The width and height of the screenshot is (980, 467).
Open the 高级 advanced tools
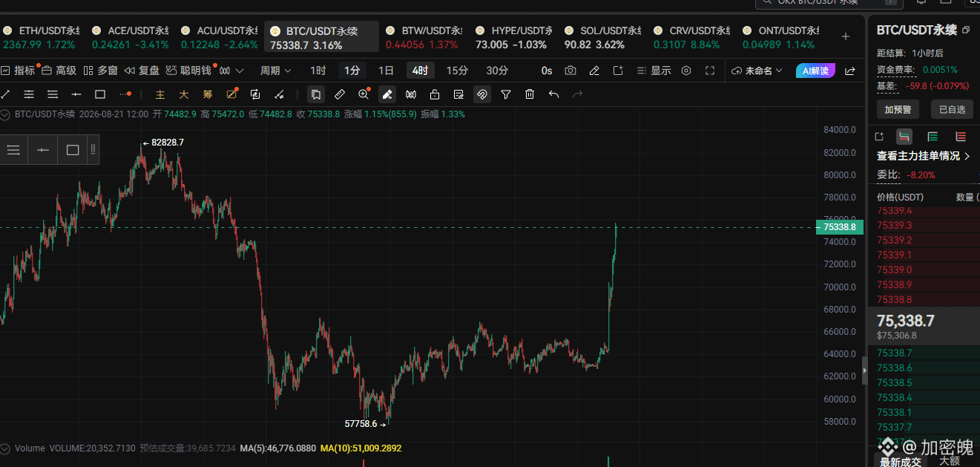point(59,71)
